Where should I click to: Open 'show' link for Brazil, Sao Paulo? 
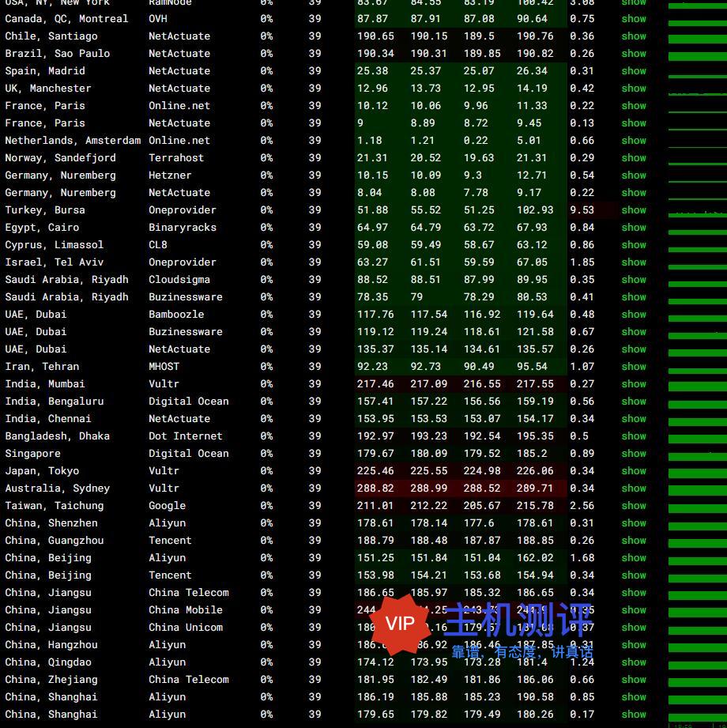point(634,54)
